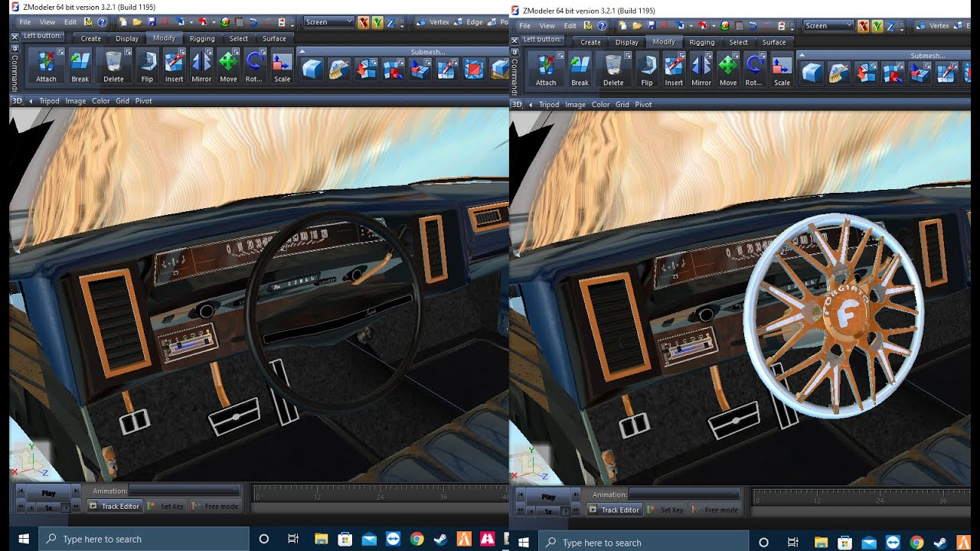This screenshot has width=980, height=551.
Task: Select the Rotate tool in left window
Action: point(254,66)
